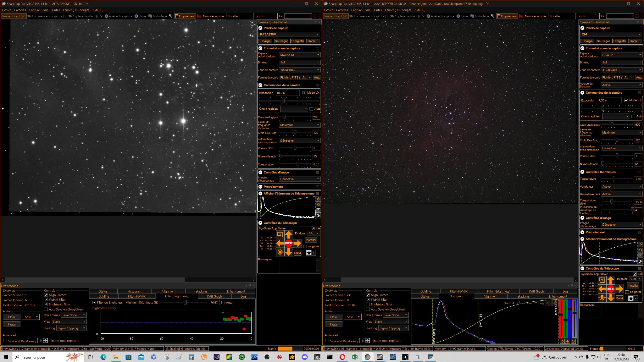Open capture profile dropdown RASA290M
The height and width of the screenshot is (362, 644).
pyautogui.click(x=289, y=34)
